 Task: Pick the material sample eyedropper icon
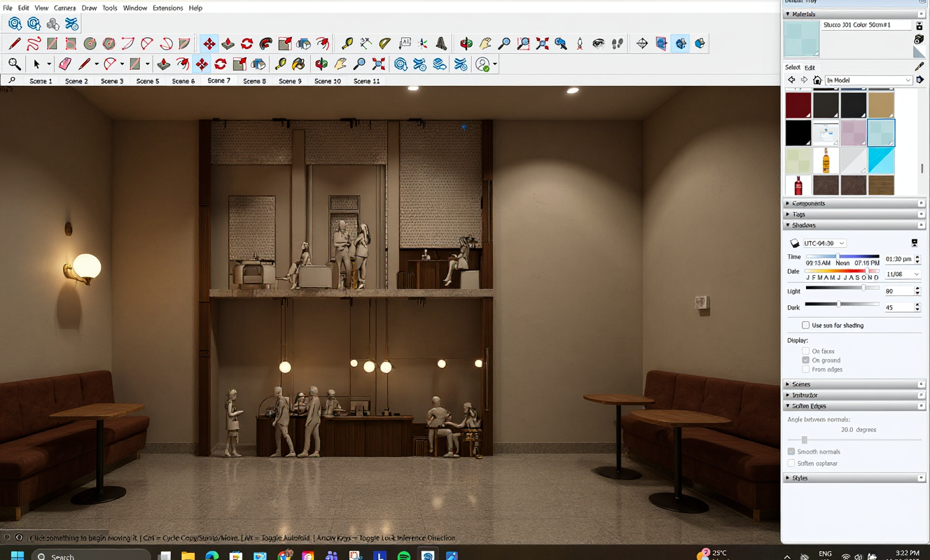click(919, 66)
